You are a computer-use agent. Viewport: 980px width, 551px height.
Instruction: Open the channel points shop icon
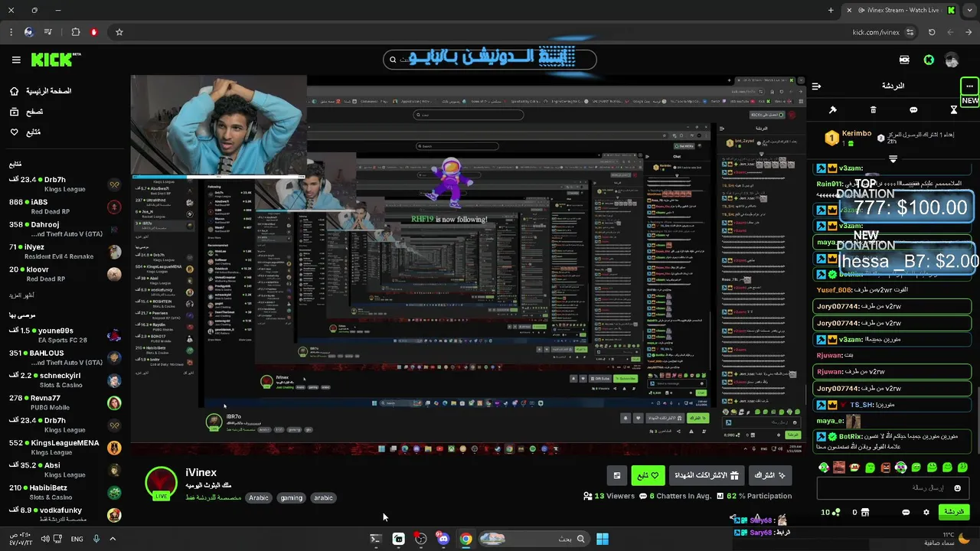tap(865, 512)
